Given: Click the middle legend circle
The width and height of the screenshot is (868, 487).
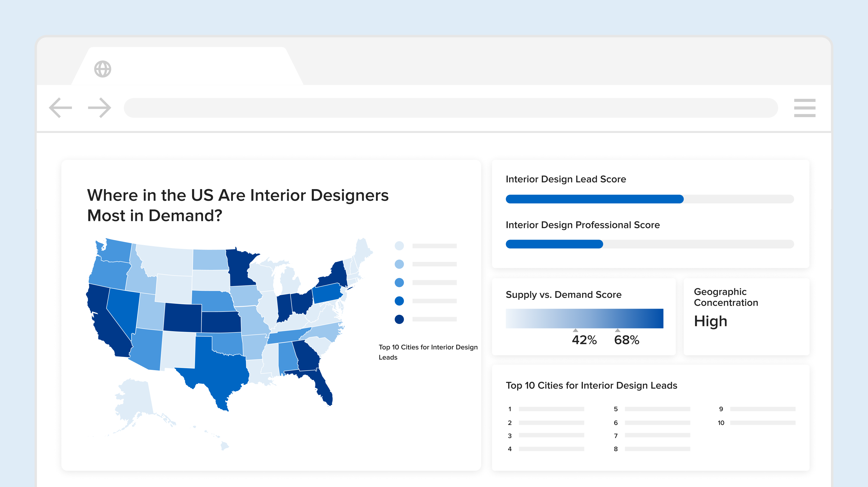Looking at the screenshot, I should pyautogui.click(x=399, y=282).
